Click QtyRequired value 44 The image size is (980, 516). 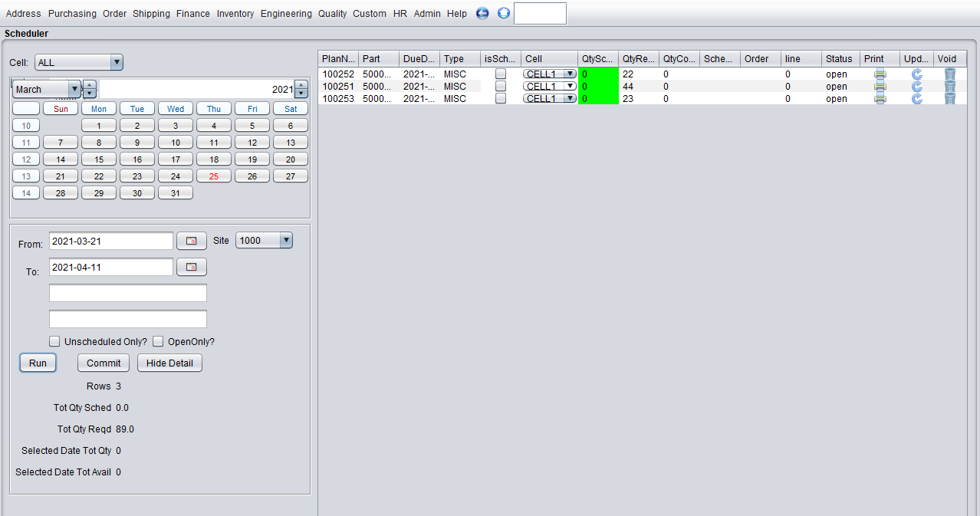(639, 87)
